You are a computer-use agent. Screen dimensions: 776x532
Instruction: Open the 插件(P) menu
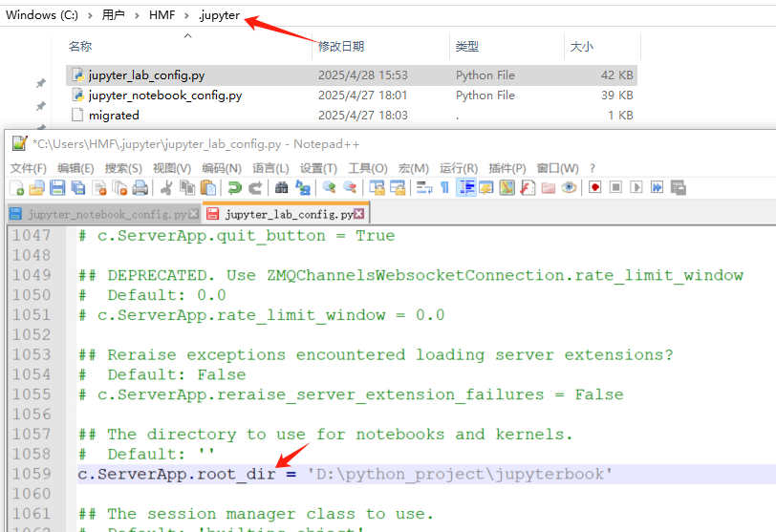[507, 169]
